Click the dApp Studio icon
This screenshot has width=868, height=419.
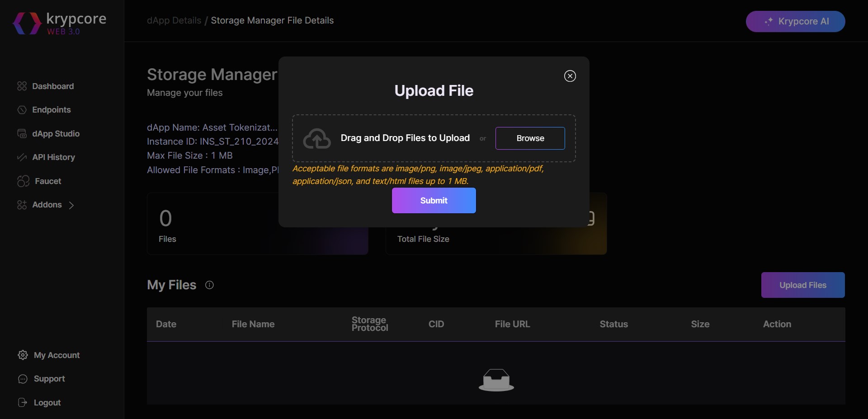point(22,134)
